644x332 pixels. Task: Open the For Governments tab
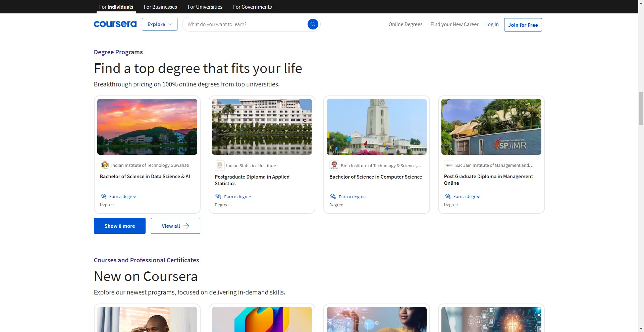(252, 7)
